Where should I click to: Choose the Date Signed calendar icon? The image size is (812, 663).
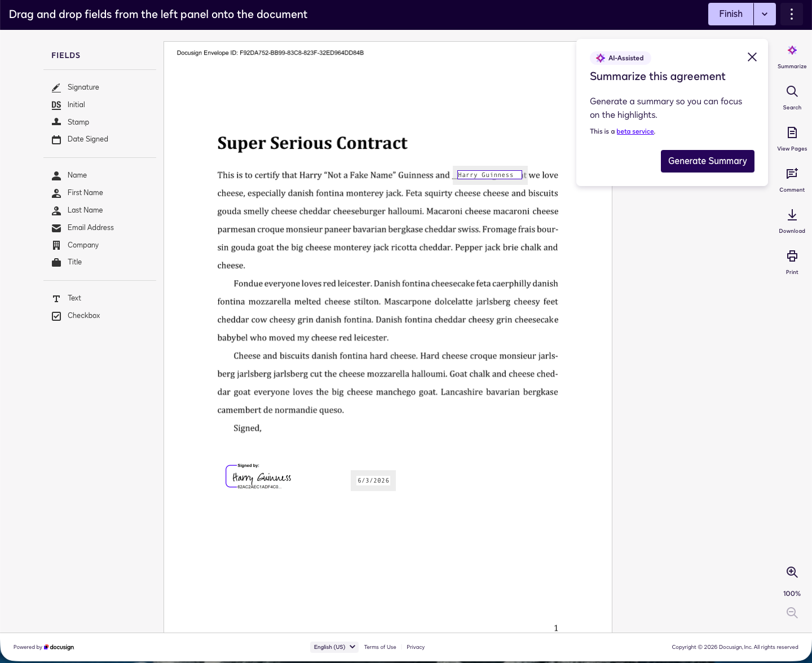(x=56, y=140)
